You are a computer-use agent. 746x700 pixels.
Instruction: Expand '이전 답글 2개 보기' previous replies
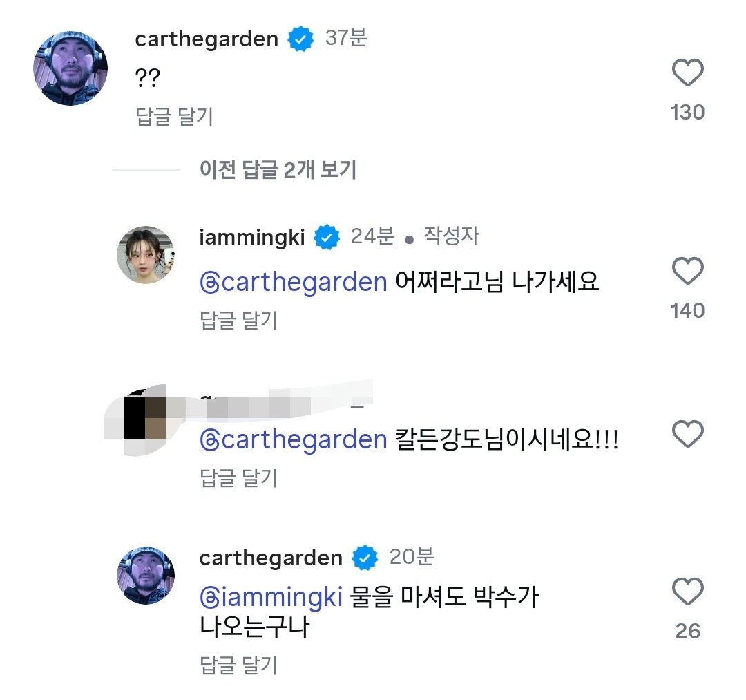pyautogui.click(x=278, y=169)
